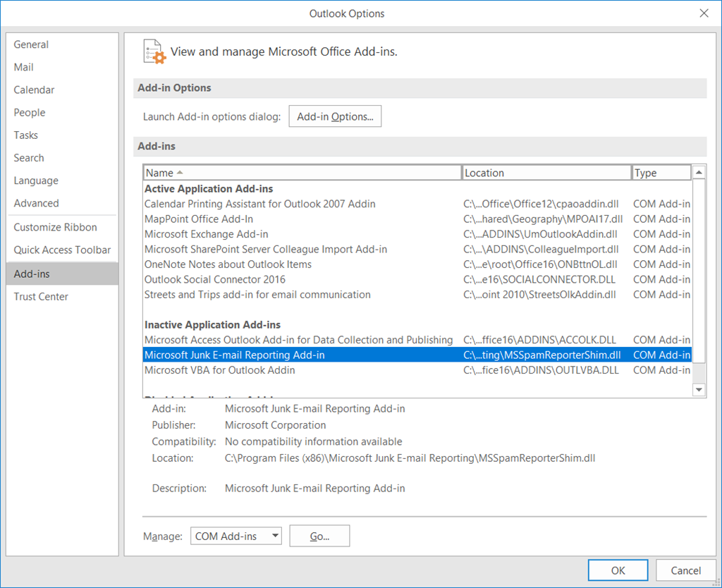Viewport: 722px width, 588px height.
Task: Click the ColleagueImport.dll location cell
Action: pos(541,250)
